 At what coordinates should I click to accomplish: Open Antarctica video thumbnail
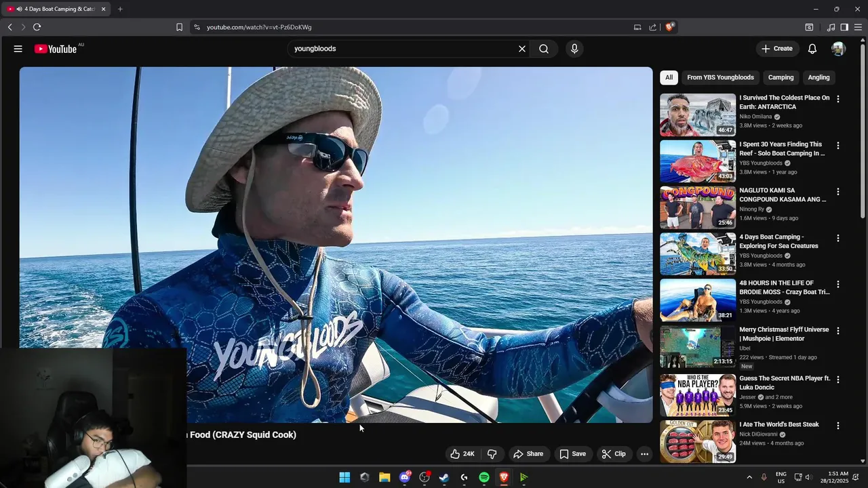698,115
